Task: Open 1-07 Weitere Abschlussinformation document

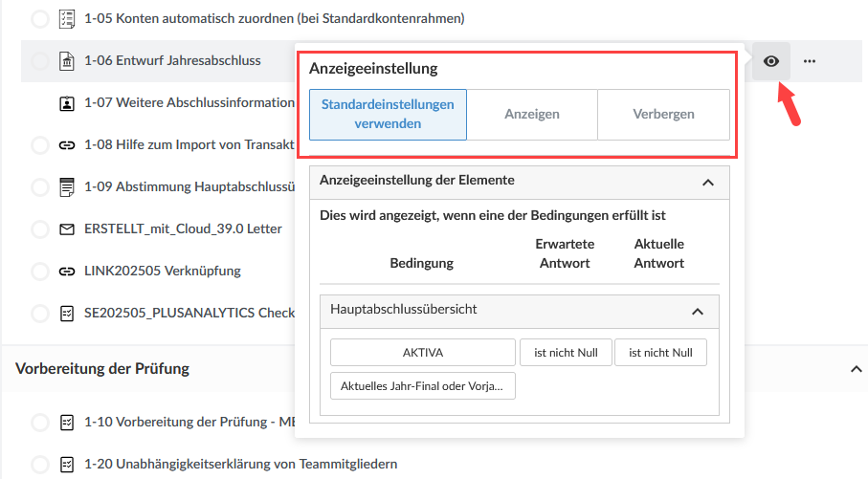Action: (189, 103)
